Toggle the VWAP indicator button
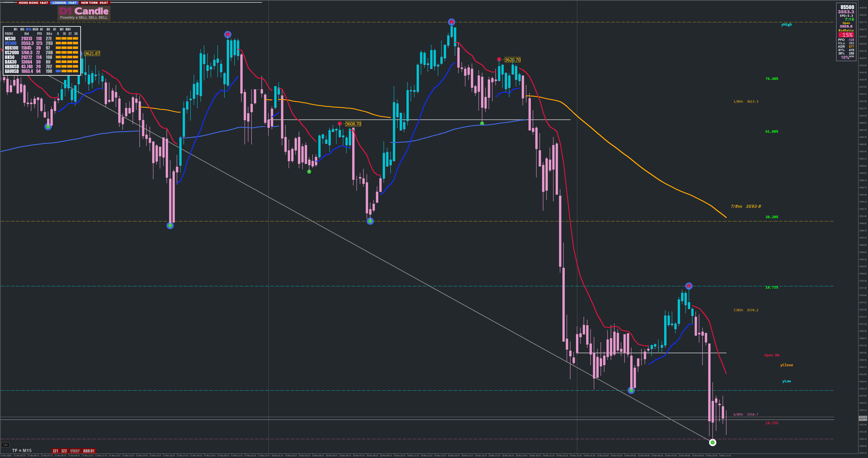 75,451
